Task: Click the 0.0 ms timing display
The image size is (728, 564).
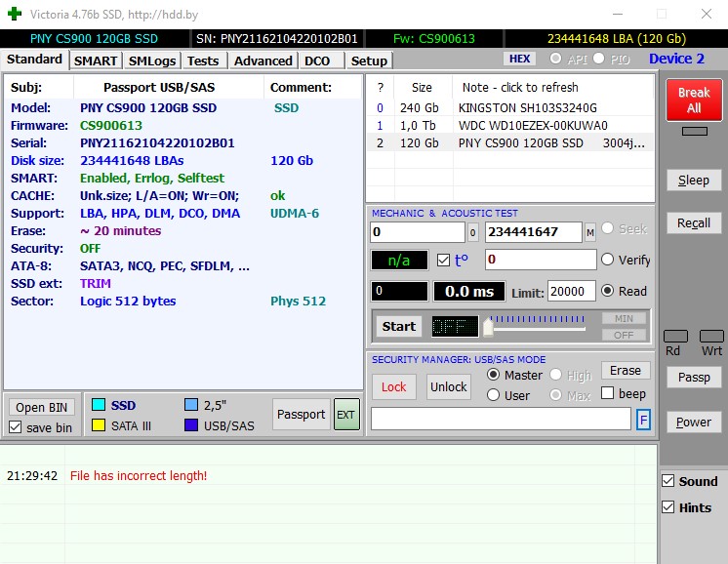Action: 469,291
